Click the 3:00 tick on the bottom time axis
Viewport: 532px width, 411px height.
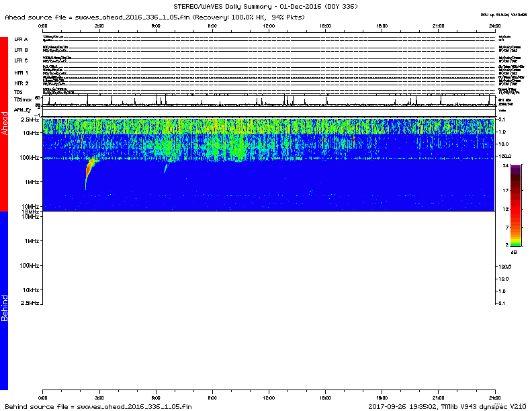99,398
